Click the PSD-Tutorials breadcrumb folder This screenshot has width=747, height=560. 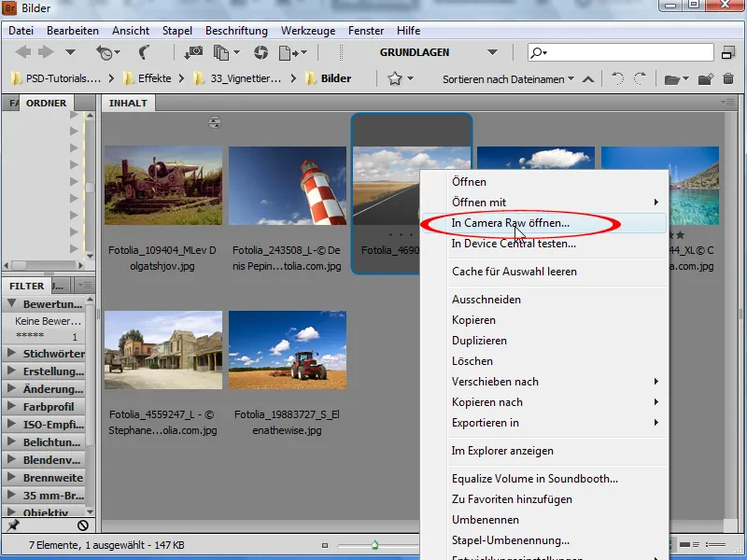tap(56, 78)
